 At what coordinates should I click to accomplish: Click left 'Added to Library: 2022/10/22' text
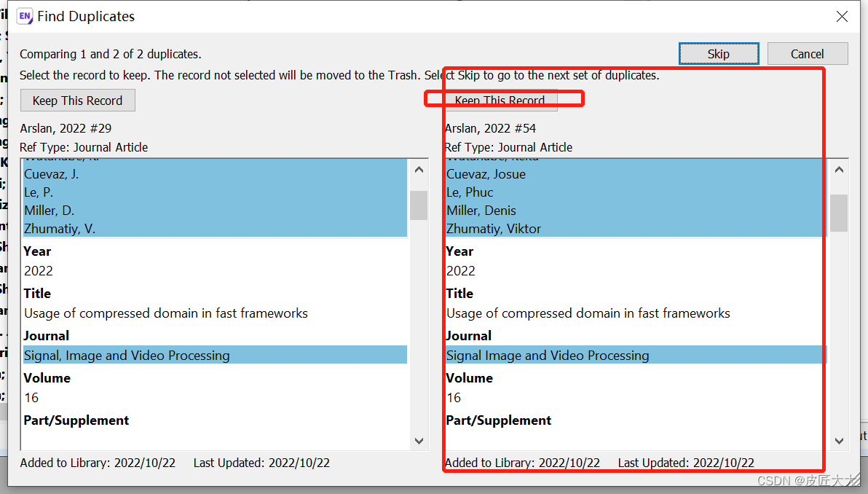98,463
